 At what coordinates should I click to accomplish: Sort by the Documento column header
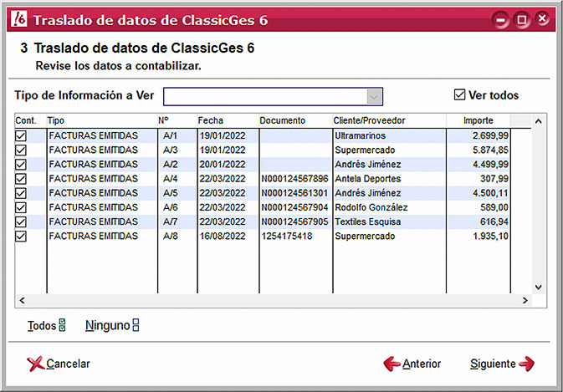pyautogui.click(x=296, y=120)
